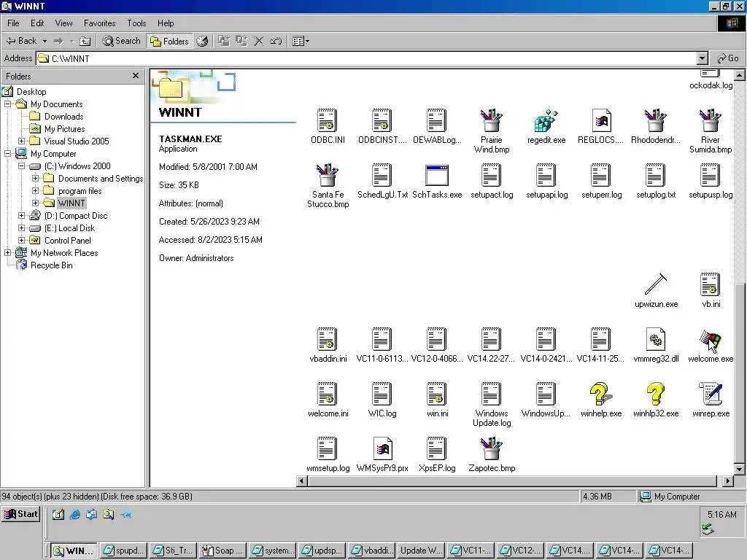Expand the program files node
This screenshot has width=747, height=560.
pos(35,190)
